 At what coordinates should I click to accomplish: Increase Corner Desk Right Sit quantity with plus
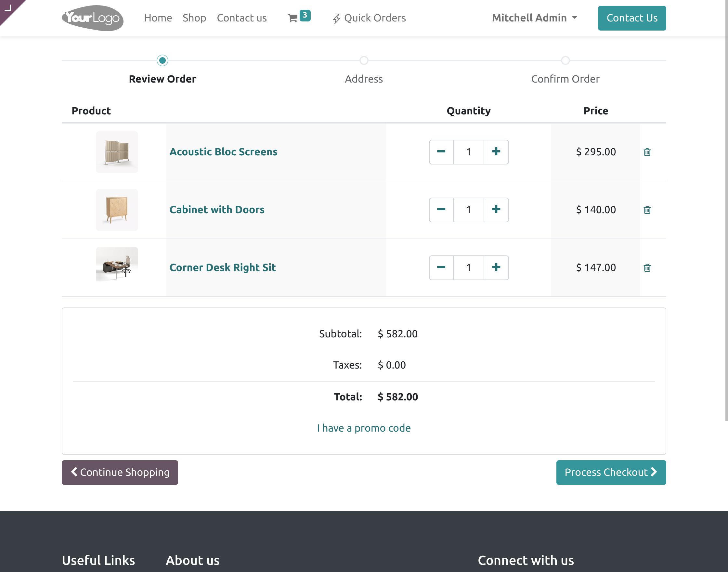496,267
